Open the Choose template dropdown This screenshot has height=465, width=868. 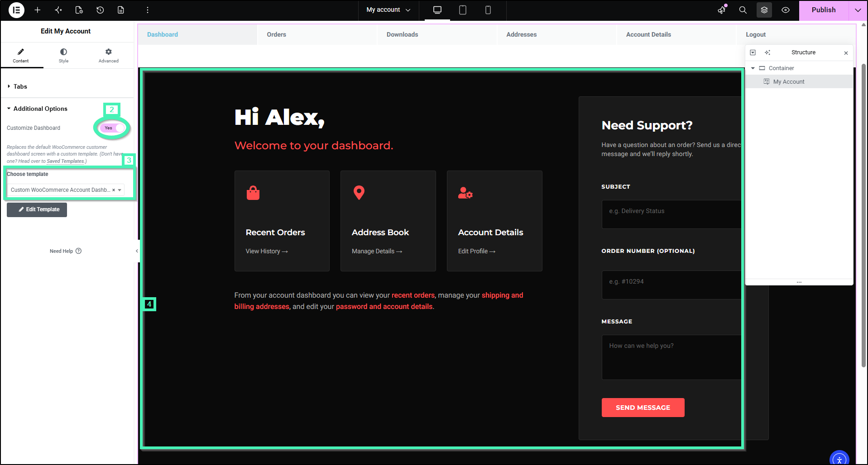(x=66, y=190)
